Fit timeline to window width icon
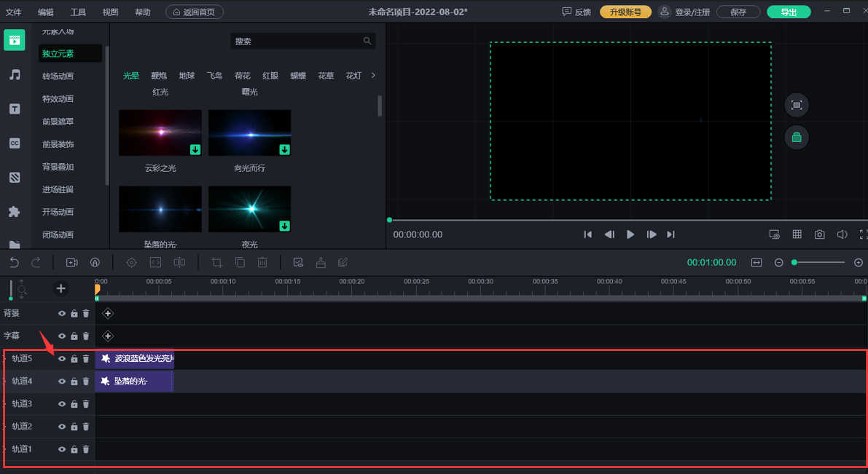 [x=756, y=262]
